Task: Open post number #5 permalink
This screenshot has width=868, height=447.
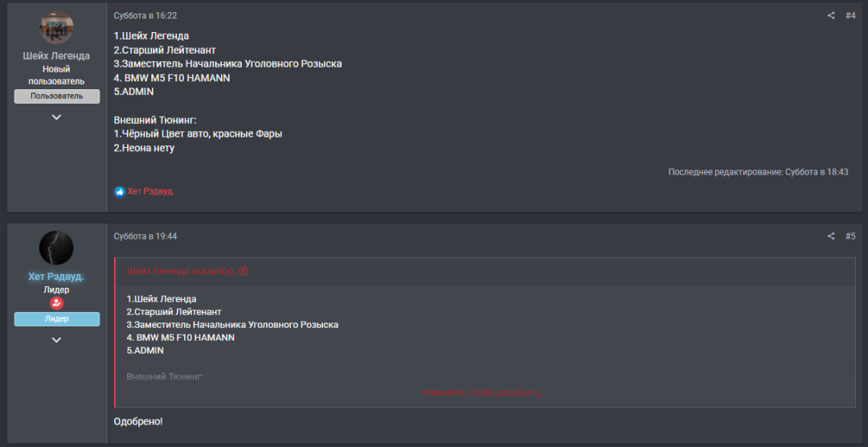Action: coord(850,236)
